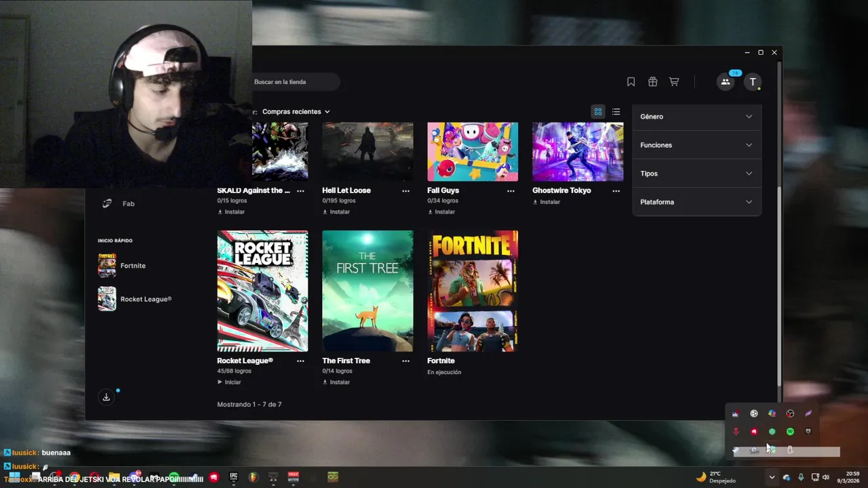
Task: Open the three-dot menu for The First Tree
Action: (x=406, y=361)
